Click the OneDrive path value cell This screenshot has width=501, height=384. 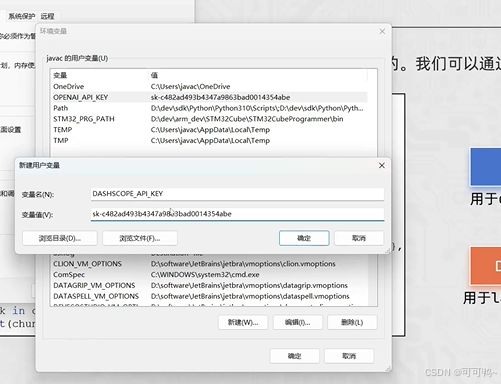190,87
